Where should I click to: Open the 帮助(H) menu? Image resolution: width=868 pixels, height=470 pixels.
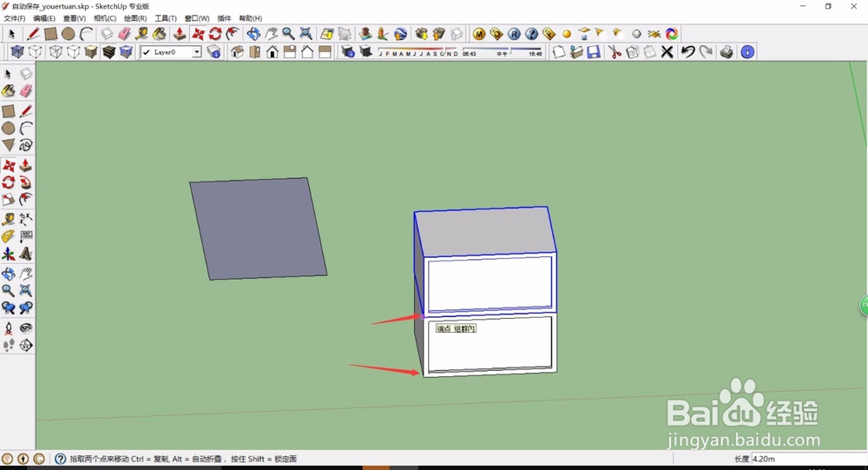pos(250,18)
